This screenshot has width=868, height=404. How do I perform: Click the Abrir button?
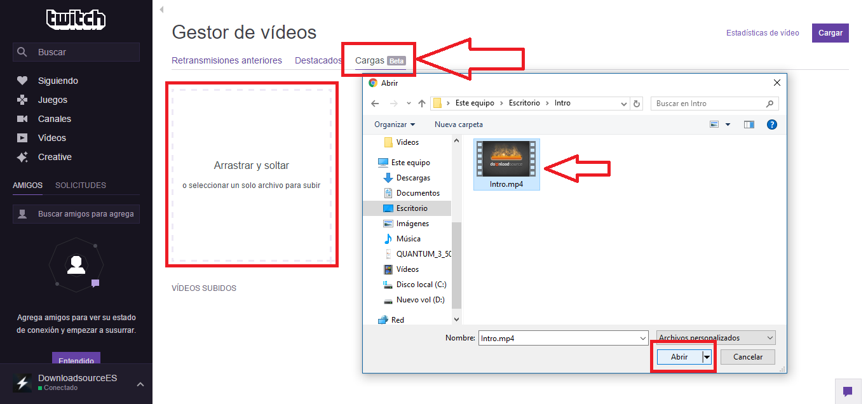pos(679,357)
